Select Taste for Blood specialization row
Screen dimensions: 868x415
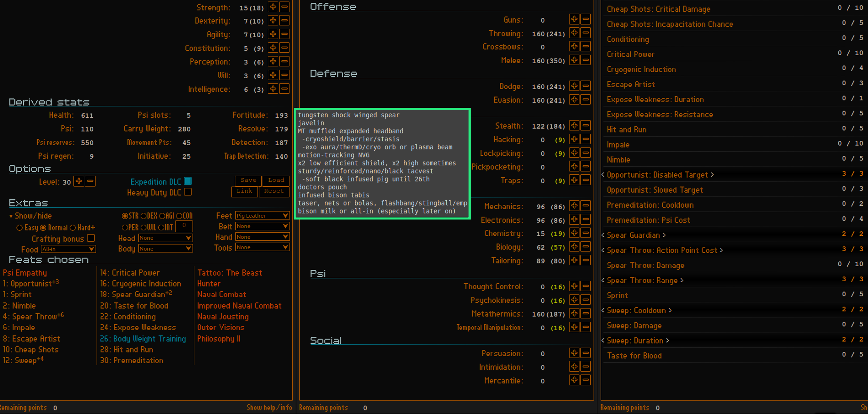pos(734,356)
